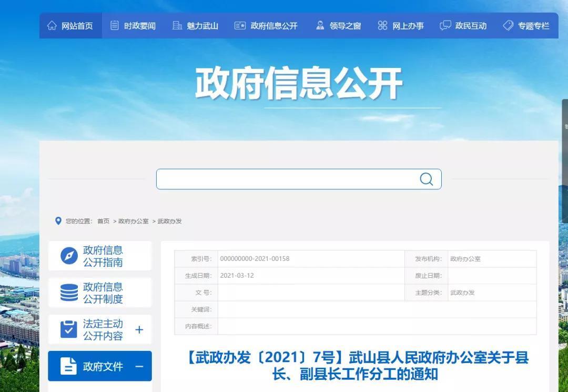Click the database icon for 政府信息公开制度

69,293
